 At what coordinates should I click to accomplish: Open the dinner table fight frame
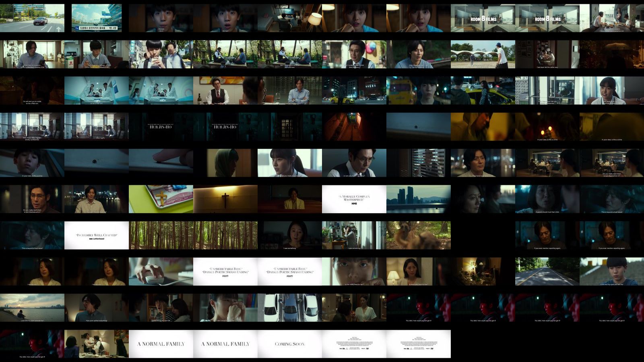(97, 344)
